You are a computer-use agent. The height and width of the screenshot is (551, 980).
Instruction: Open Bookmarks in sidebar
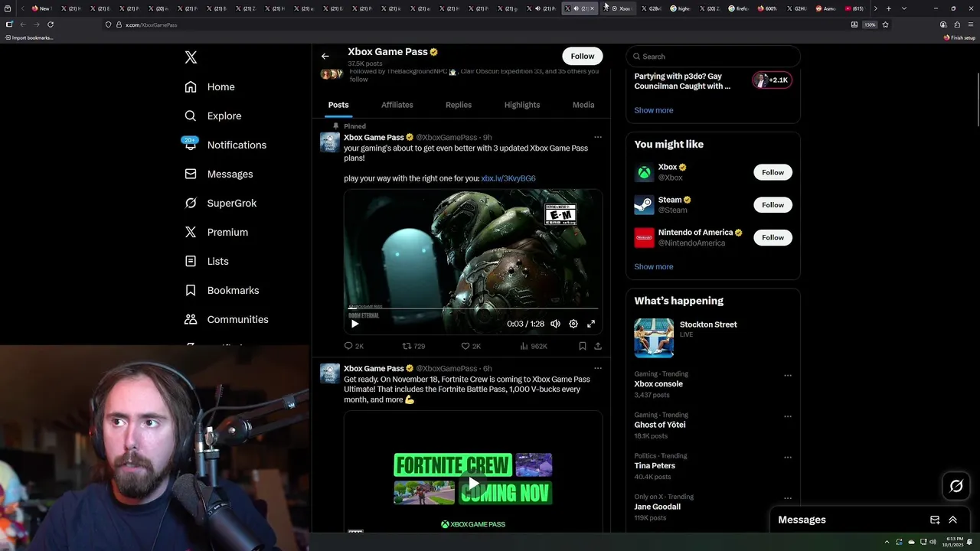[222, 291]
